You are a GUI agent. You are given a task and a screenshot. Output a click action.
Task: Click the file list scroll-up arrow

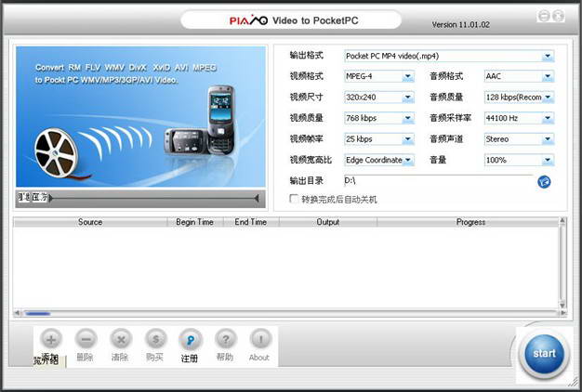point(562,221)
